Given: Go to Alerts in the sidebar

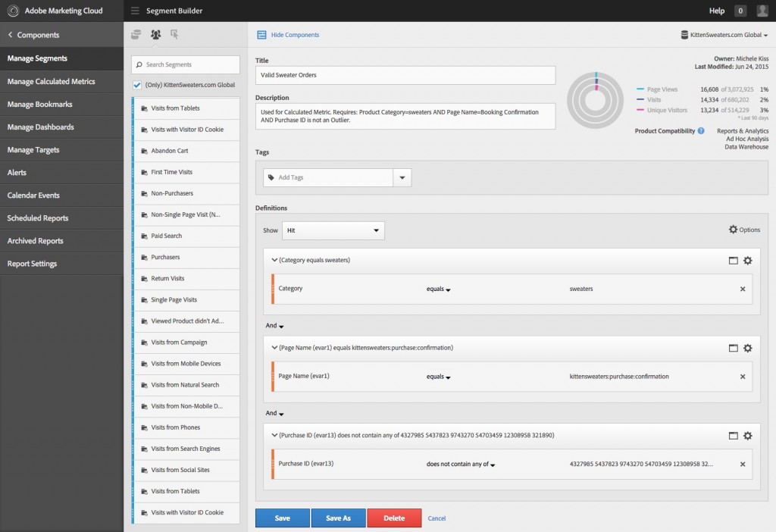Looking at the screenshot, I should pyautogui.click(x=61, y=173).
